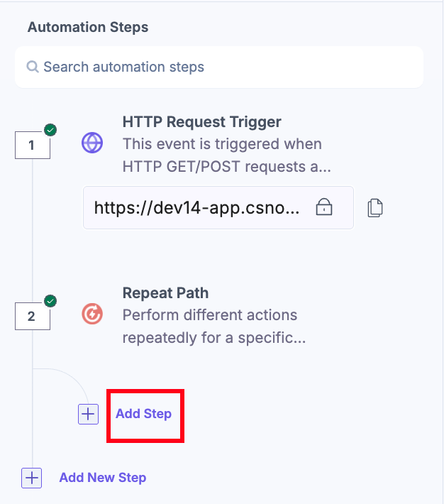The height and width of the screenshot is (504, 444).
Task: Click the green checkmark on step 2
Action: click(x=50, y=301)
